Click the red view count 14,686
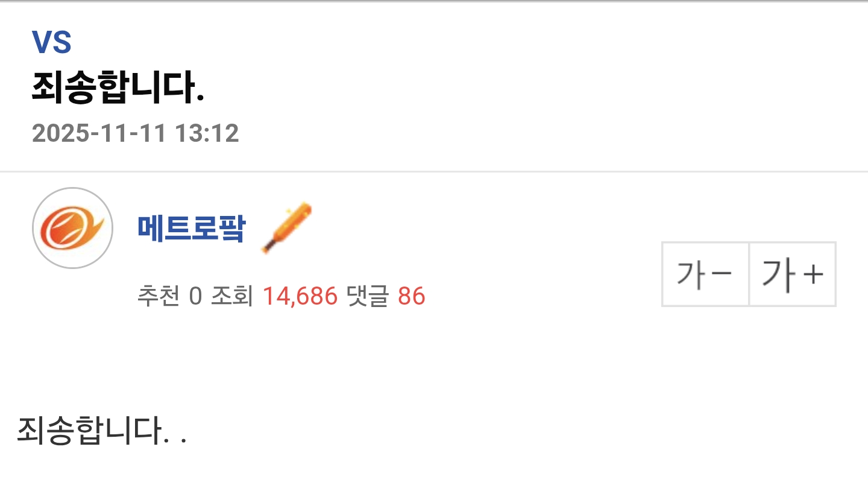Screen dimensions: 868x485 pyautogui.click(x=300, y=296)
